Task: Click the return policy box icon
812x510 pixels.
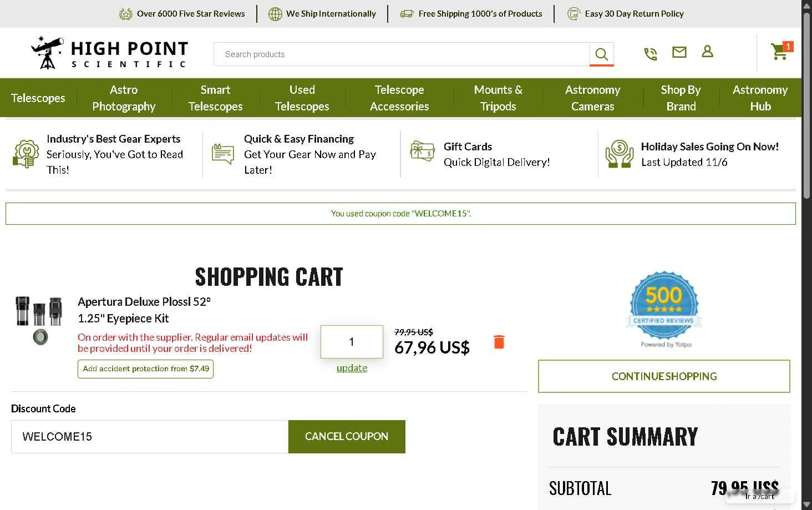Action: click(574, 14)
